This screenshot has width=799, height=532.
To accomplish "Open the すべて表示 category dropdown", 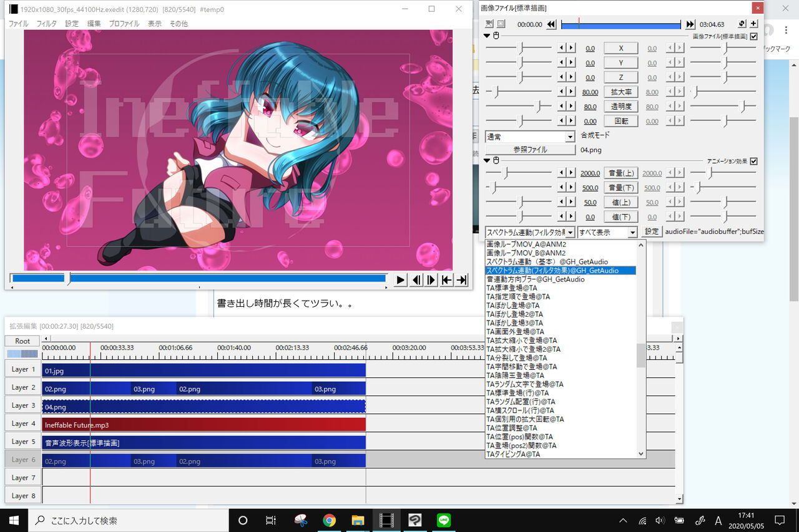I will coord(607,232).
